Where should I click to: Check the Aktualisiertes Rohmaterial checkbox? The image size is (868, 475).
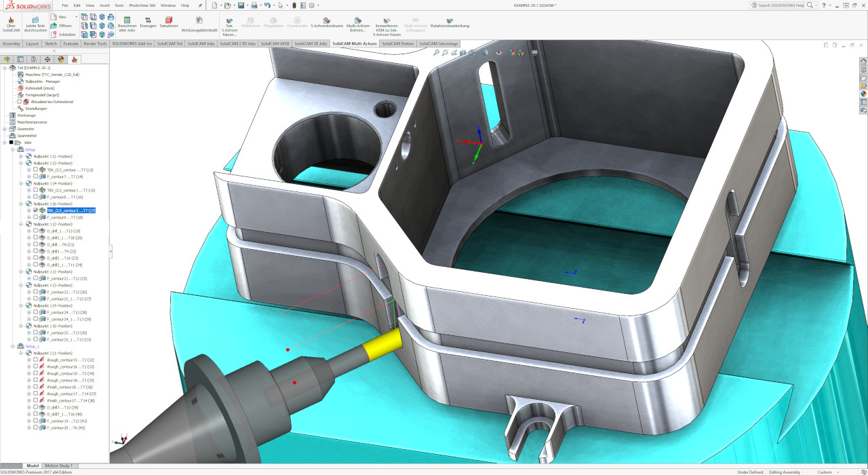point(18,101)
